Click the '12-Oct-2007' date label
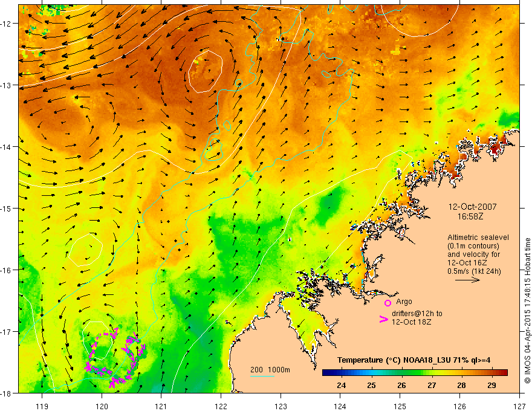Image resolution: width=532 pixels, height=411 pixels. [472, 207]
